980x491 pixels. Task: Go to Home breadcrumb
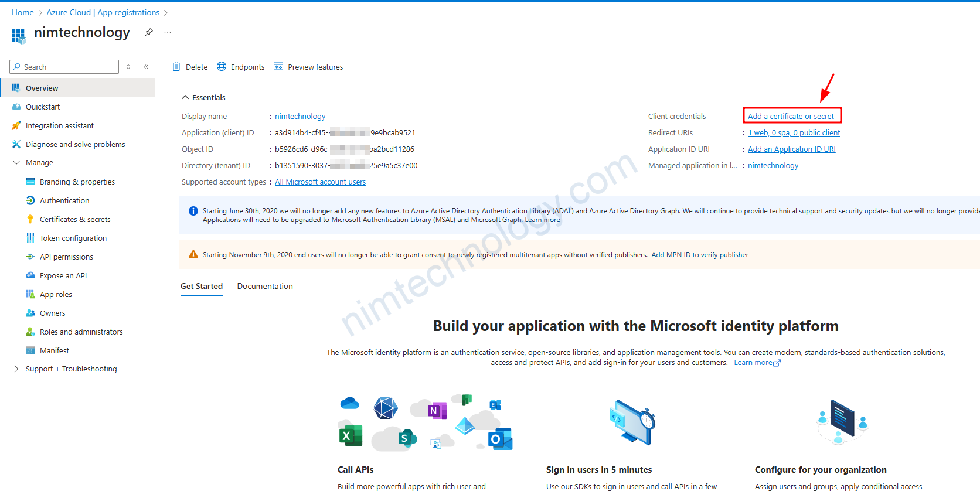(23, 12)
